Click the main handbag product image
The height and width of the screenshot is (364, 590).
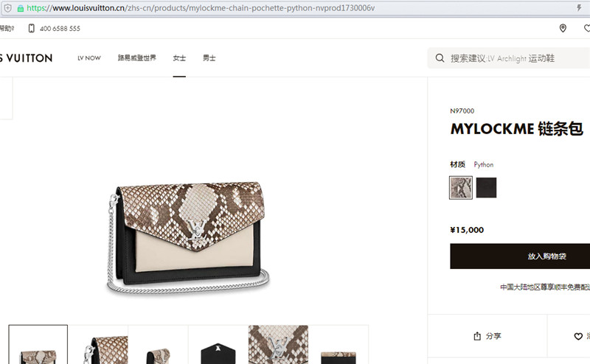click(x=188, y=238)
